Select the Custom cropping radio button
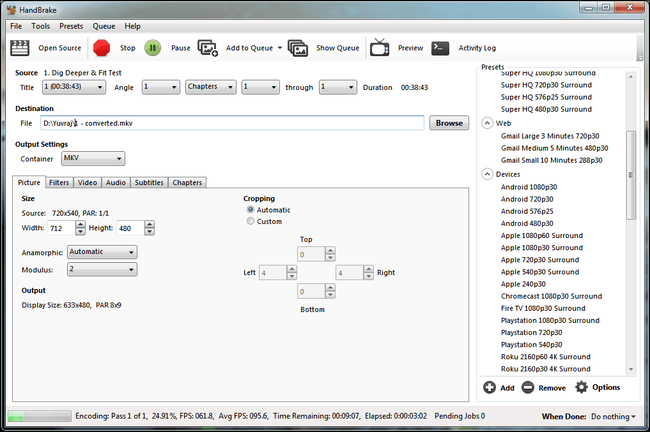This screenshot has height=432, width=650. point(250,222)
